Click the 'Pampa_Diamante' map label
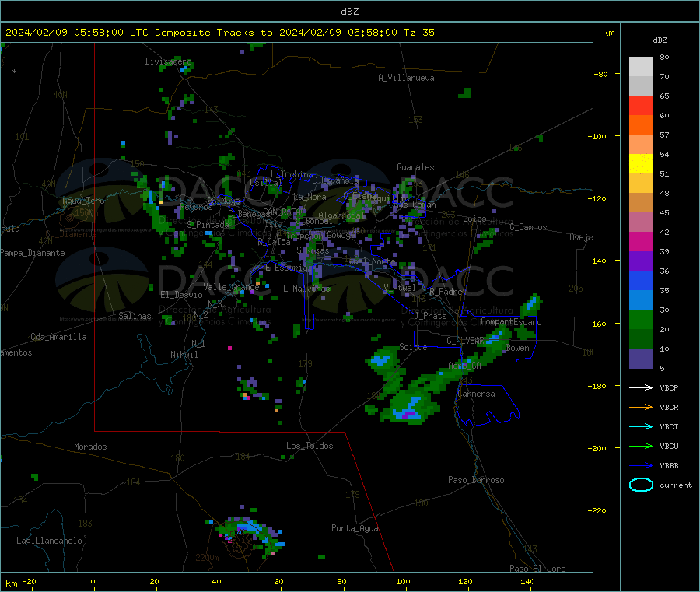Screen dimensions: 700x592 pyautogui.click(x=33, y=253)
